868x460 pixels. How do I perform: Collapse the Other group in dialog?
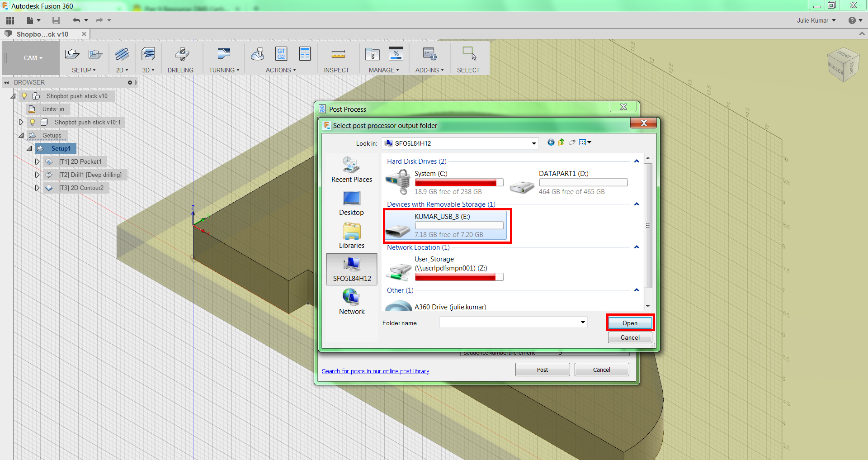coord(637,290)
